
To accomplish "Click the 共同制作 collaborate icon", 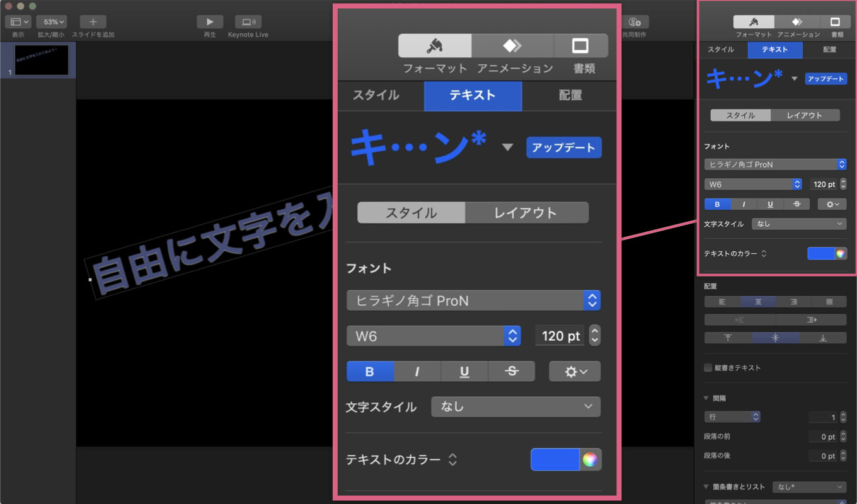I will click(636, 22).
